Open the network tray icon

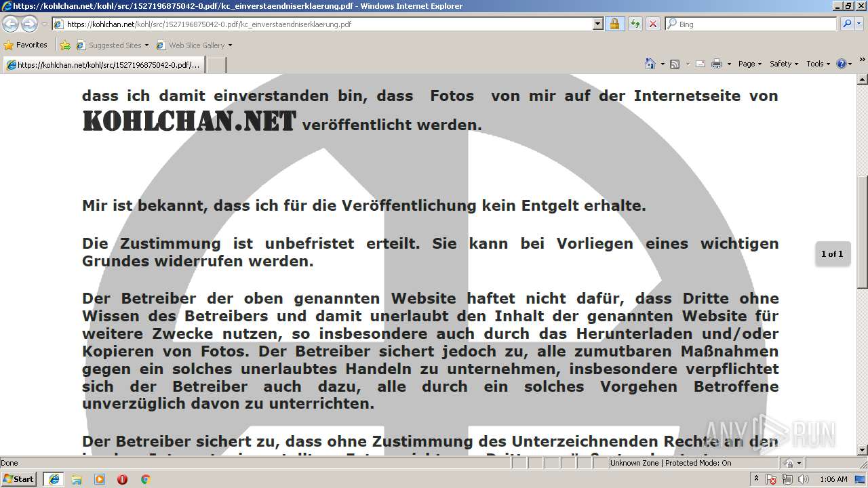(787, 479)
